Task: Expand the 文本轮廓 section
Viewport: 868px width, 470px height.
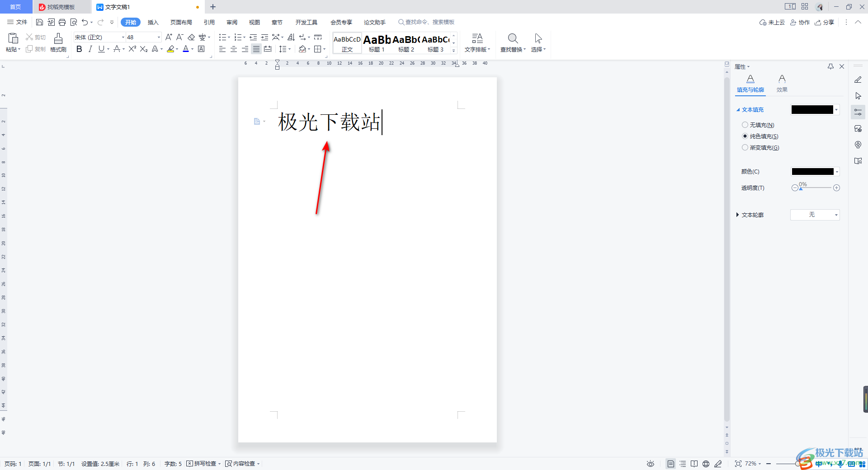Action: (737, 215)
